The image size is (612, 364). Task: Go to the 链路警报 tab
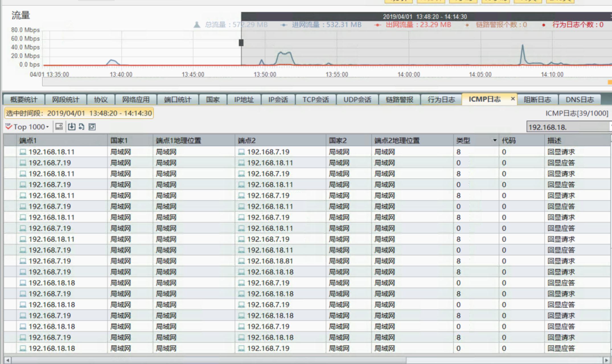pos(399,100)
